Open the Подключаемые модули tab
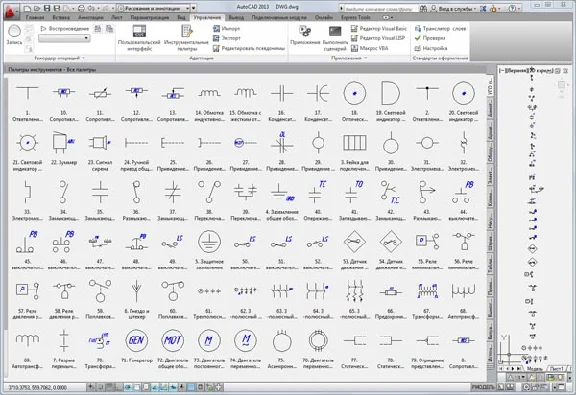 [279, 17]
